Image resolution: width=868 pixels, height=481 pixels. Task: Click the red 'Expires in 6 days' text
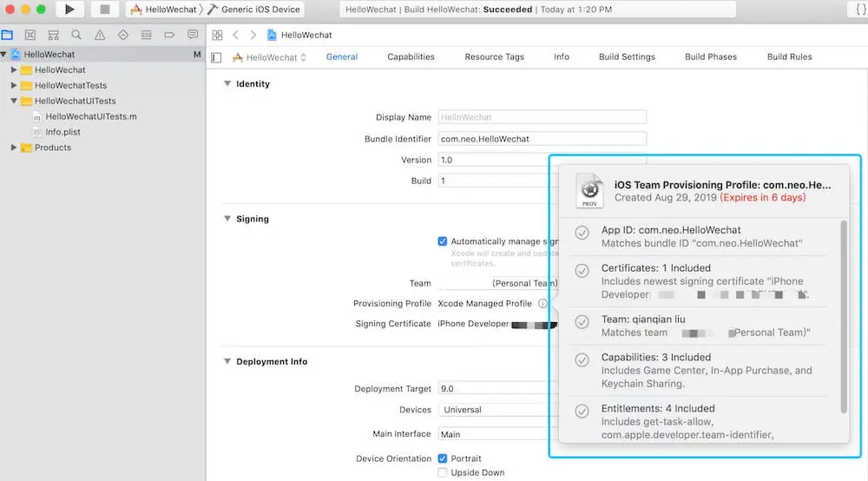tap(763, 198)
